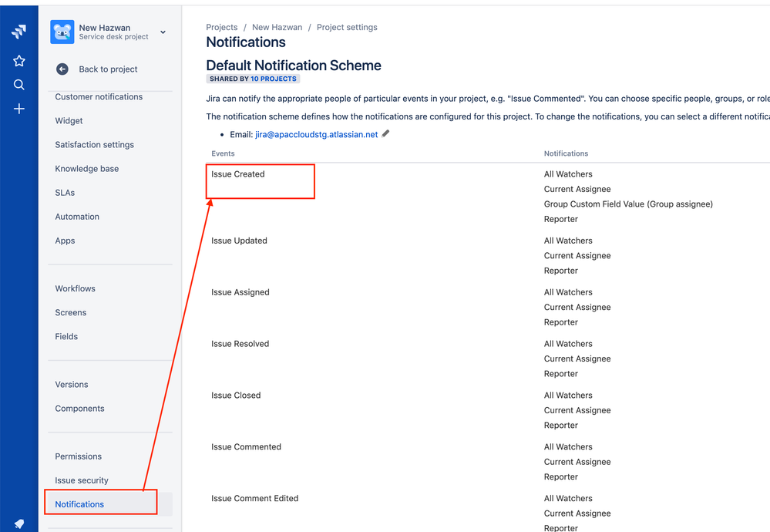Open Components settings

pyautogui.click(x=79, y=409)
